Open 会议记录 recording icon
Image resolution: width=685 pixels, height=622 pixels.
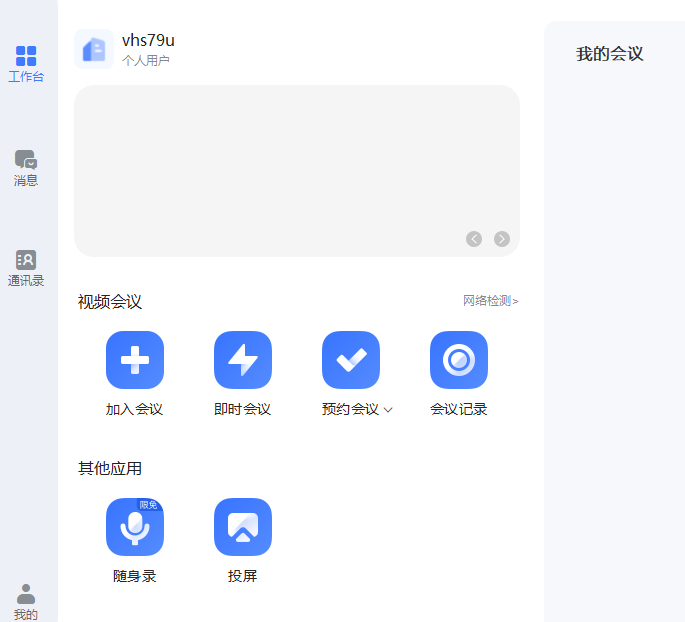459,360
